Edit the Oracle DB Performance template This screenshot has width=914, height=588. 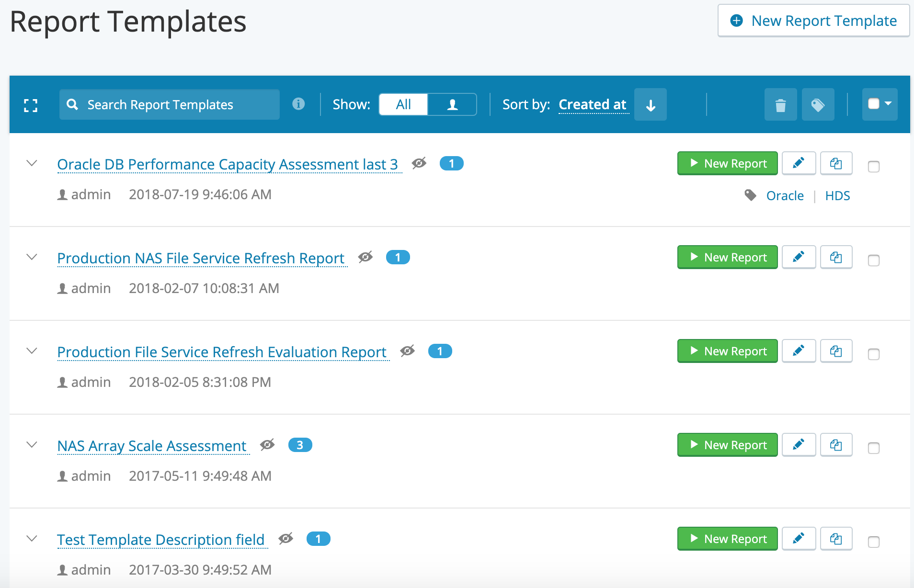pyautogui.click(x=799, y=163)
